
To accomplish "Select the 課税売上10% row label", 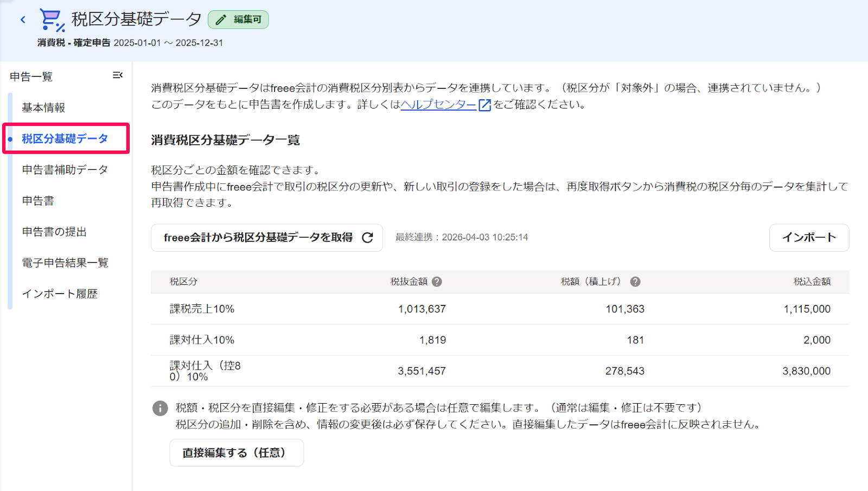I will pos(202,309).
